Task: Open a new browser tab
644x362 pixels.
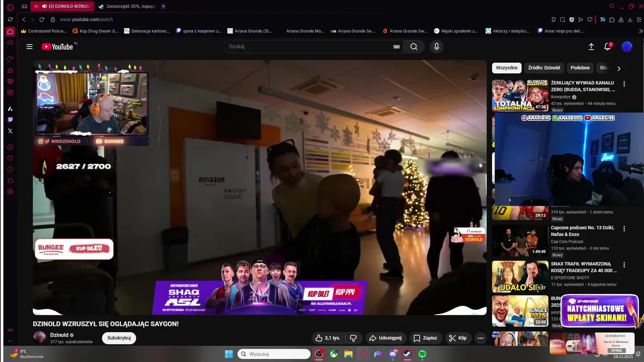Action: (x=164, y=7)
